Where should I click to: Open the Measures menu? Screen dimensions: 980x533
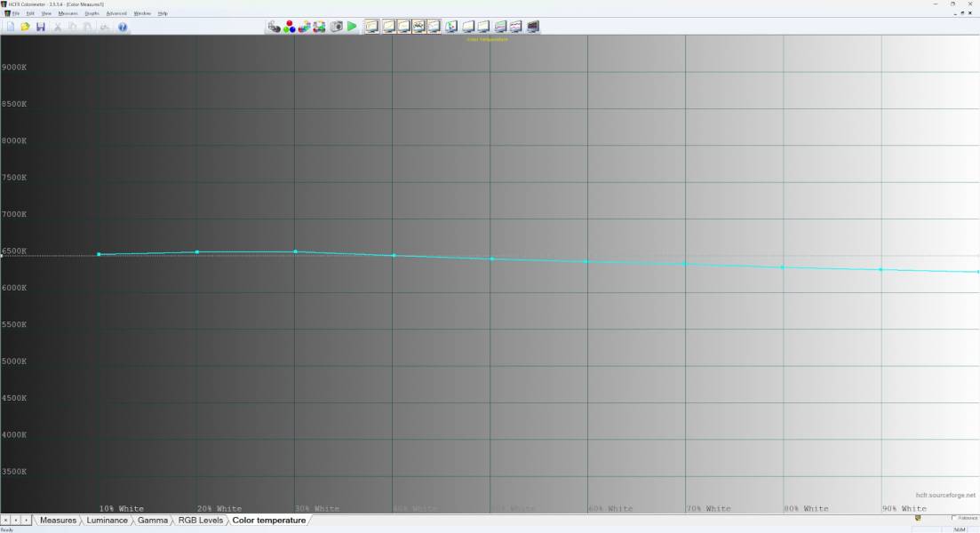68,13
